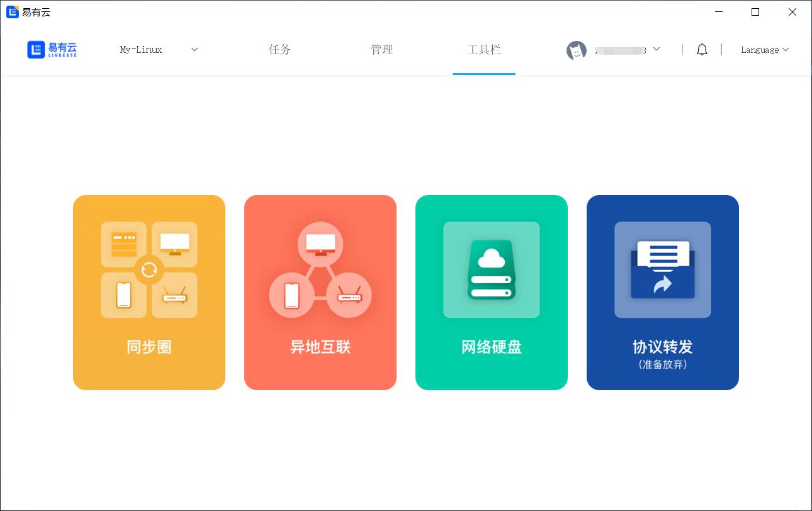This screenshot has height=511, width=812.
Task: Close the 易有云 window
Action: [x=792, y=12]
